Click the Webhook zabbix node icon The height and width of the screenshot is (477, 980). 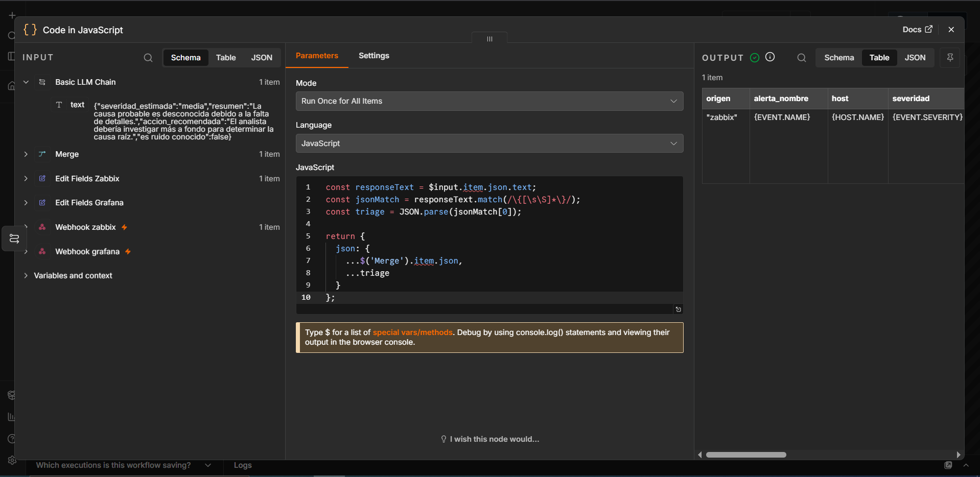[42, 227]
